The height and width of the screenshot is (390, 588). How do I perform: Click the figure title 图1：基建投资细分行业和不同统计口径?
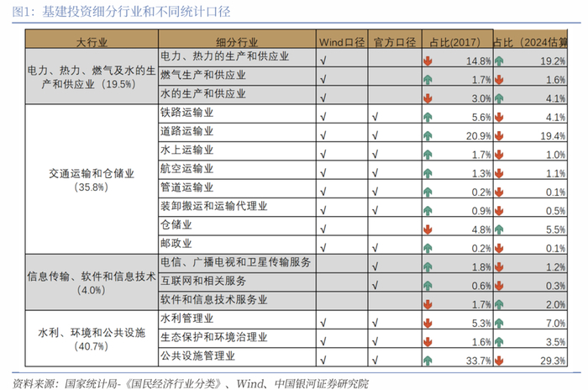pyautogui.click(x=121, y=12)
